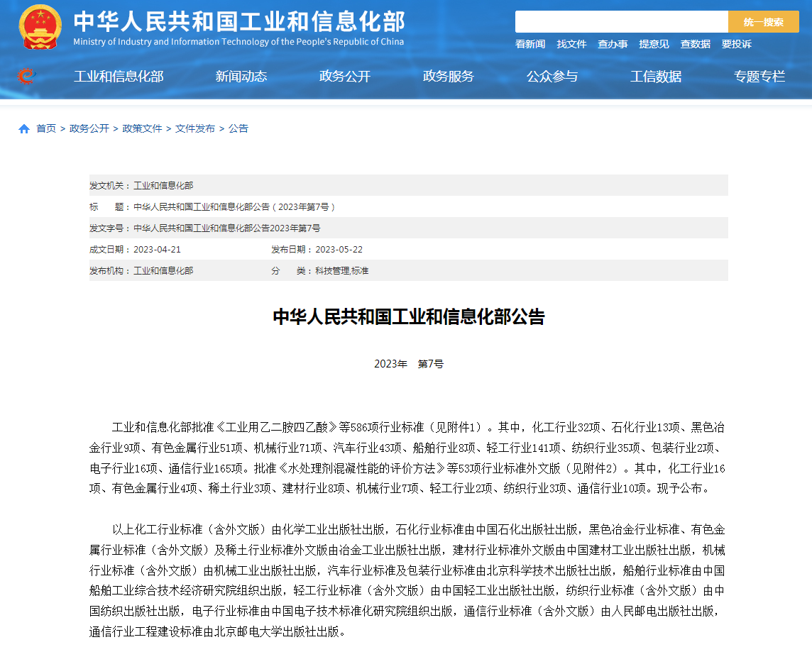Image resolution: width=812 pixels, height=647 pixels.
Task: Focus the site search input field
Action: pos(622,22)
